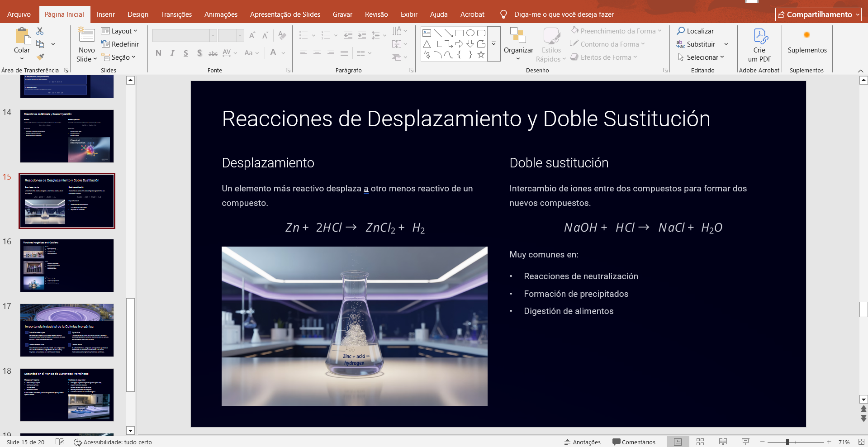The width and height of the screenshot is (868, 447).
Task: Click the Colar paste icon
Action: pyautogui.click(x=22, y=36)
